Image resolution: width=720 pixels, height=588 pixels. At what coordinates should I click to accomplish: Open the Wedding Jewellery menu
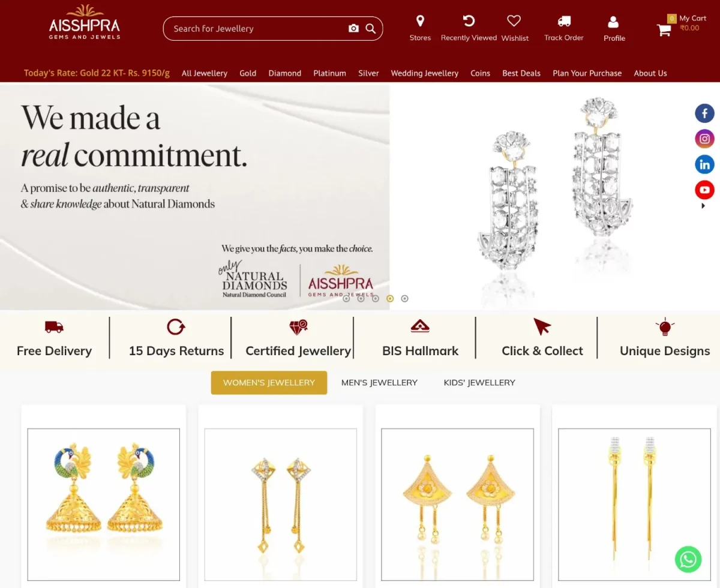pyautogui.click(x=425, y=73)
